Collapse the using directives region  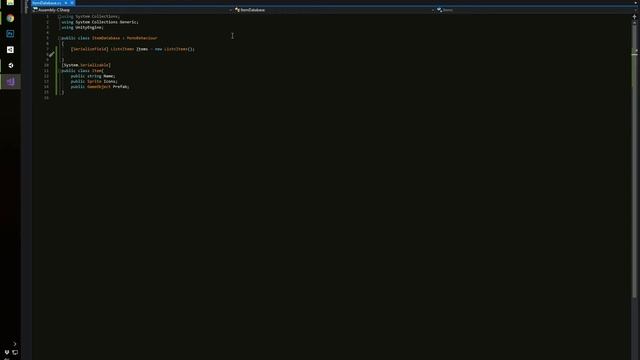(x=59, y=17)
